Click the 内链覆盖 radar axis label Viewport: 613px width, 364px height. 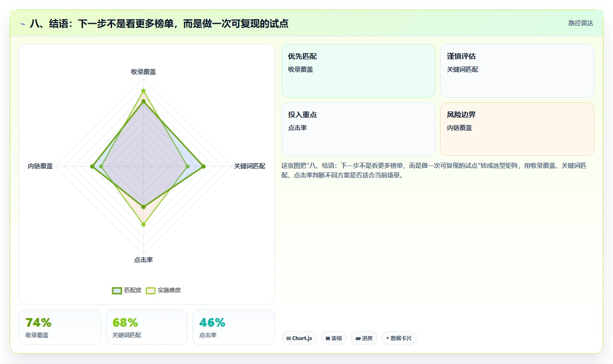tap(40, 166)
